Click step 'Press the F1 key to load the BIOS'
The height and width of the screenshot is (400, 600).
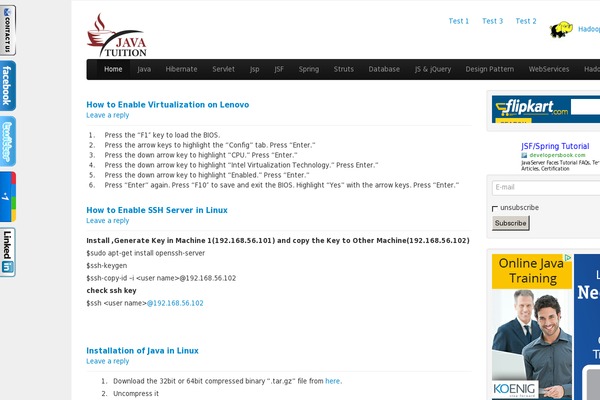click(162, 135)
